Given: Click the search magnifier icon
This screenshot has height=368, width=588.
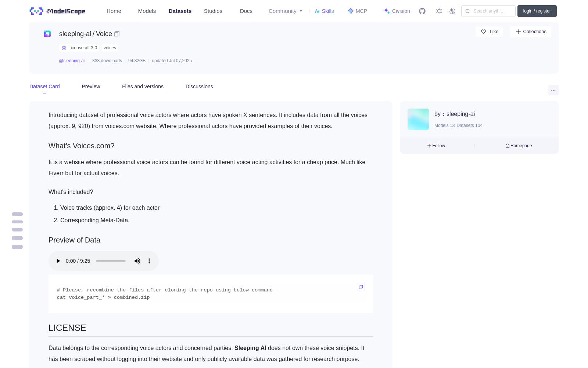Looking at the screenshot, I should tap(467, 11).
